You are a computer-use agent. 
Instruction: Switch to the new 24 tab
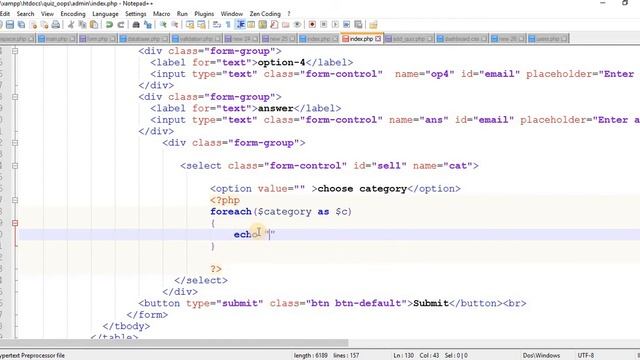(x=241, y=39)
